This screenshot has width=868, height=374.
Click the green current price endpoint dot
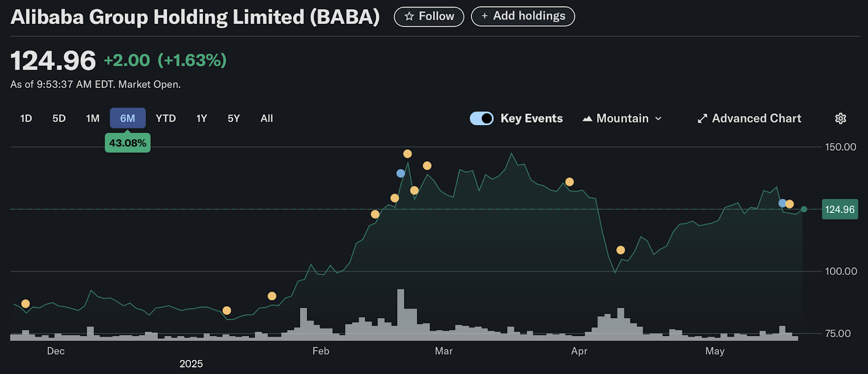pos(804,209)
